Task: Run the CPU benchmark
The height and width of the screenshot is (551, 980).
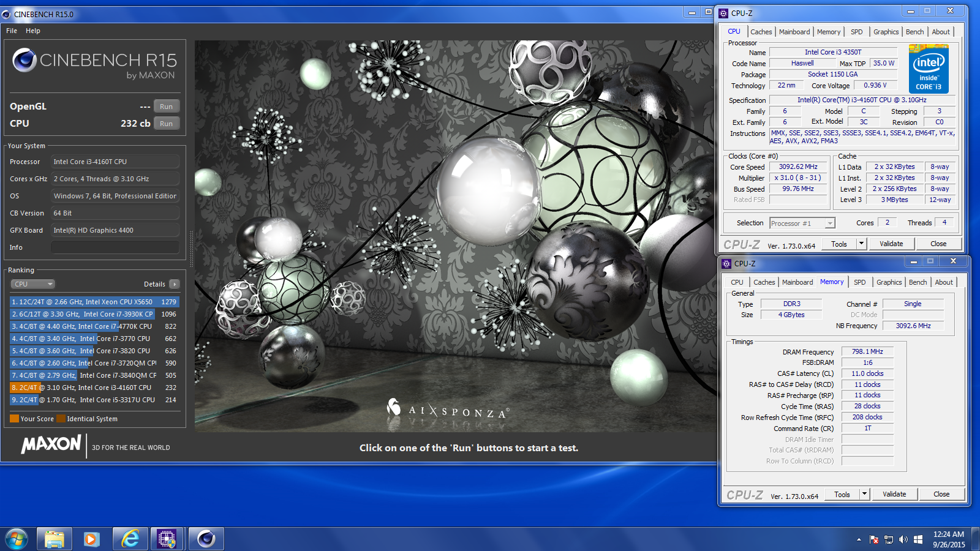Action: (x=166, y=124)
